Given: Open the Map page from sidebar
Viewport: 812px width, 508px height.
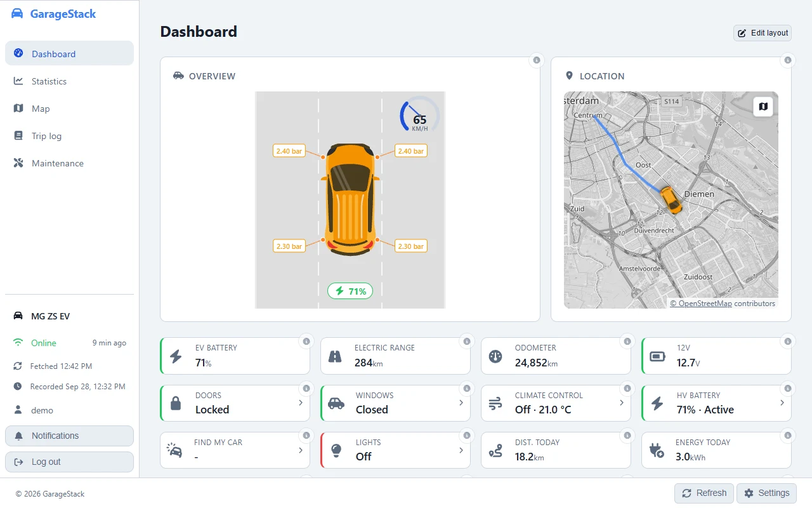Looking at the screenshot, I should (x=69, y=108).
